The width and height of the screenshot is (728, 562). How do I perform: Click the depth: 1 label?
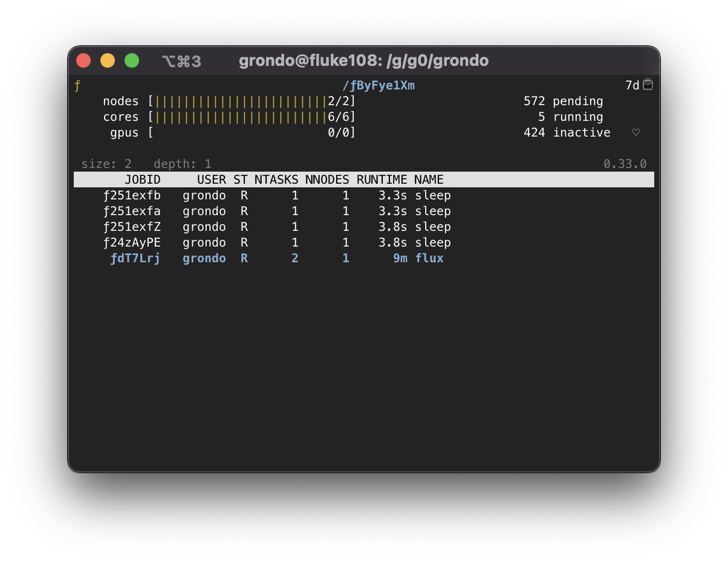(x=183, y=164)
